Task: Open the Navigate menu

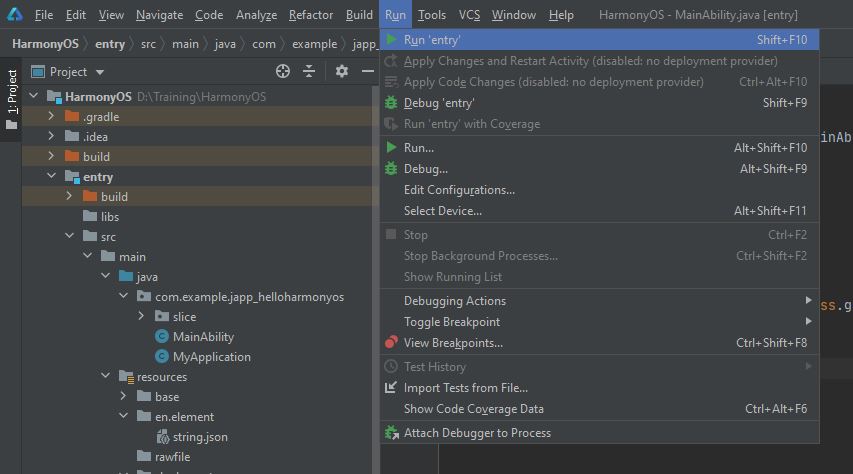Action: 159,15
